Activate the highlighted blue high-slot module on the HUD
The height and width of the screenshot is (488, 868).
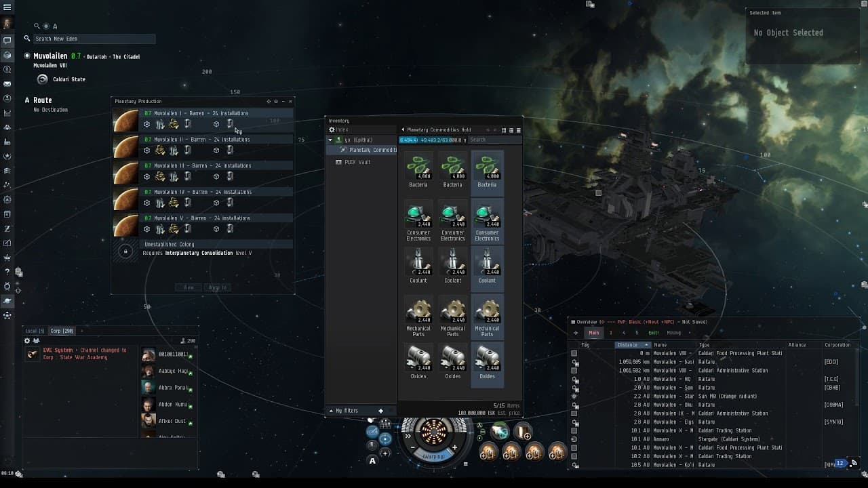click(500, 431)
